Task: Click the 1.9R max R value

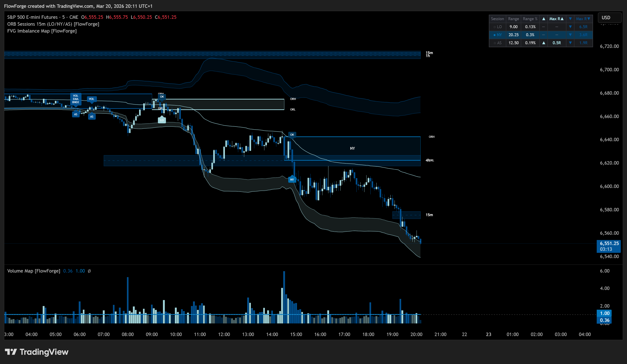Action: pos(583,43)
